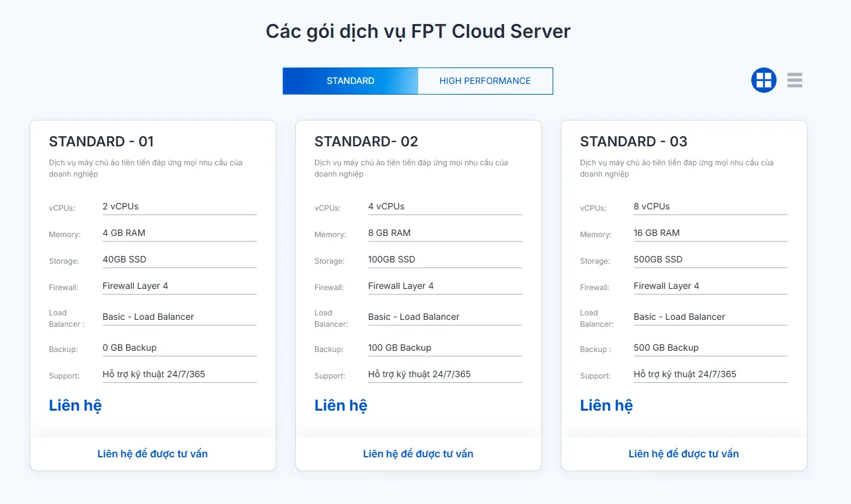This screenshot has height=504, width=851.
Task: Click 'Firewall Layer 4' in STANDARD - 01
Action: pyautogui.click(x=136, y=286)
